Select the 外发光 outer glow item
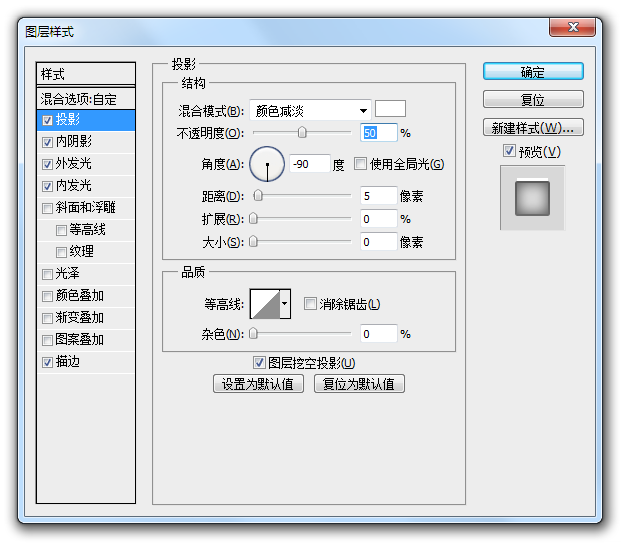The height and width of the screenshot is (547, 621). (73, 164)
